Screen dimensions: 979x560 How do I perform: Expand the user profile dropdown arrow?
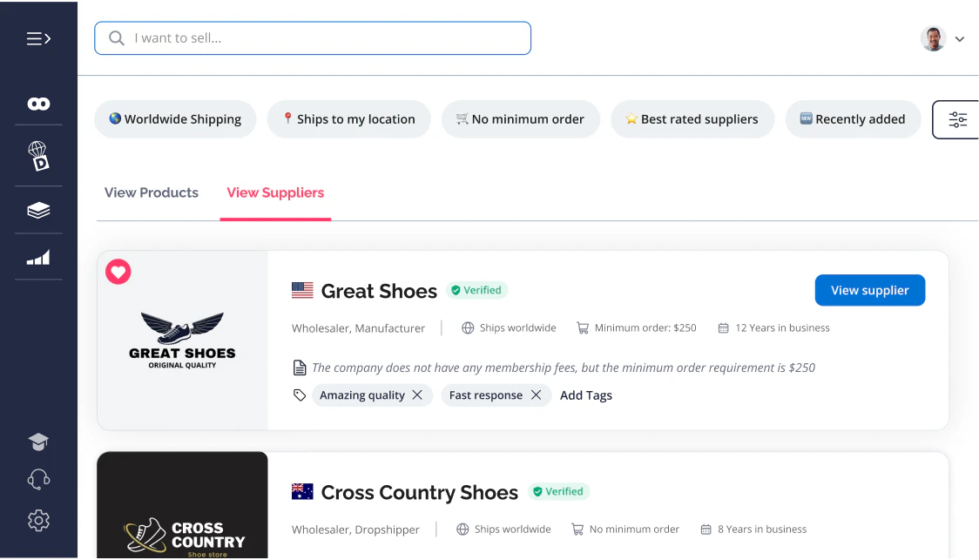coord(960,39)
